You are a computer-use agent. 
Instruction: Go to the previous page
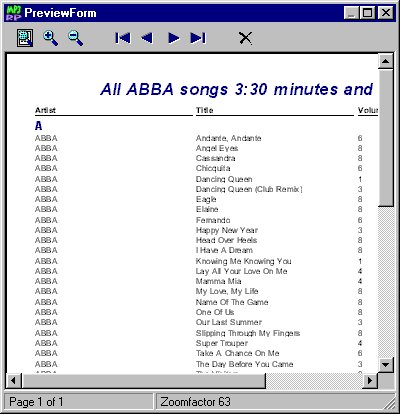[x=147, y=38]
